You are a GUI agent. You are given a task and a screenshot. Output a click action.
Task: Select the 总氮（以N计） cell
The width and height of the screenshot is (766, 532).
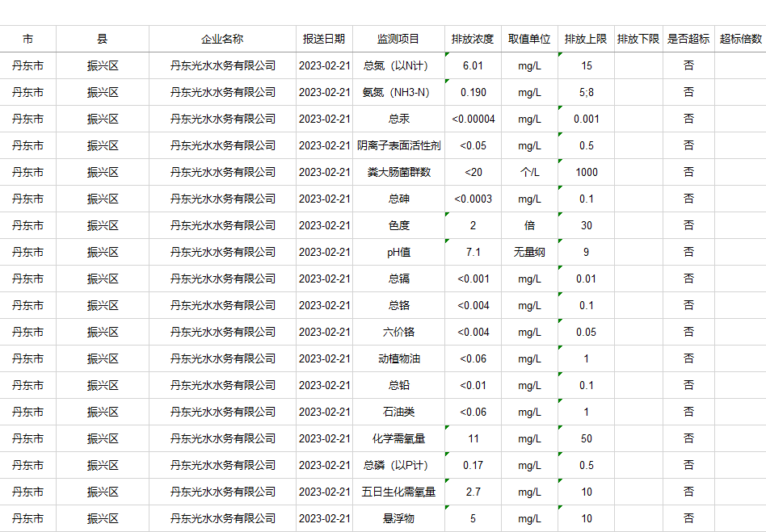click(x=398, y=65)
